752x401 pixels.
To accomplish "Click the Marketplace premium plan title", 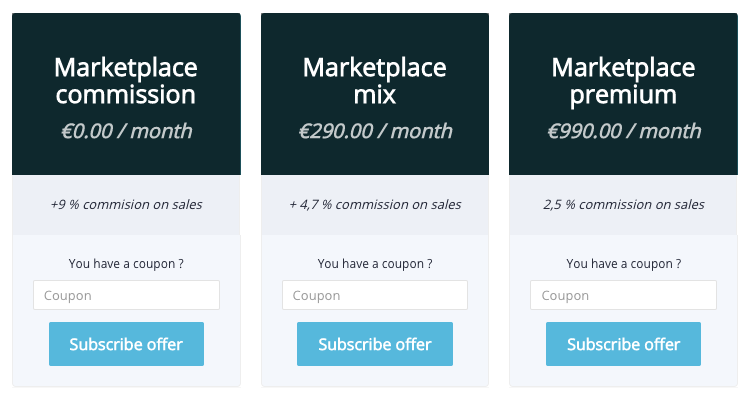I will pyautogui.click(x=623, y=81).
